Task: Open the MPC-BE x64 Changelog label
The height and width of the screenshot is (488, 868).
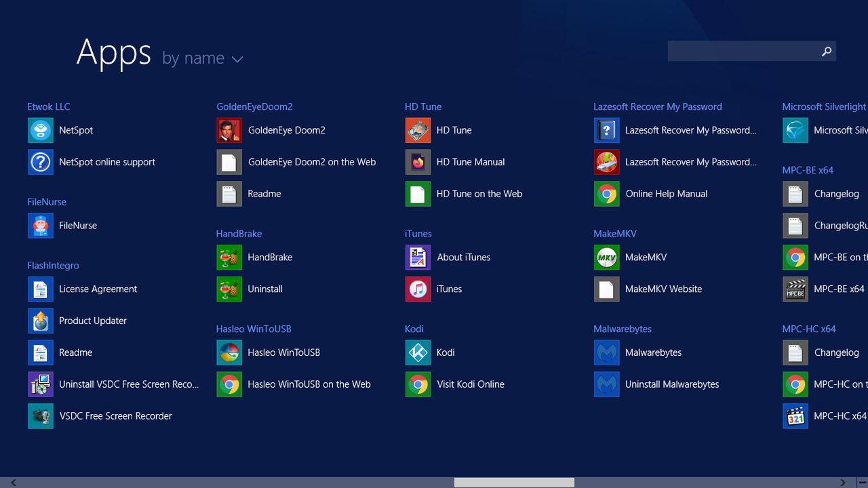Action: pos(837,194)
